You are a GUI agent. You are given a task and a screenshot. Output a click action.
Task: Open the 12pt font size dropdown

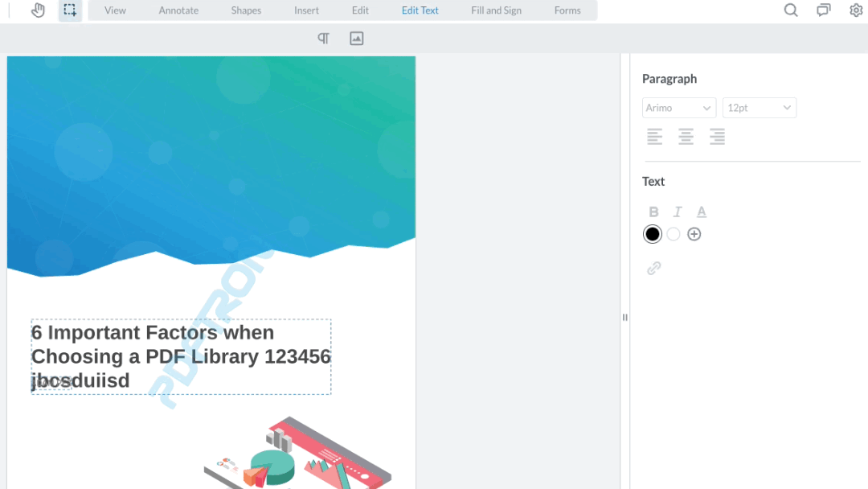point(759,107)
